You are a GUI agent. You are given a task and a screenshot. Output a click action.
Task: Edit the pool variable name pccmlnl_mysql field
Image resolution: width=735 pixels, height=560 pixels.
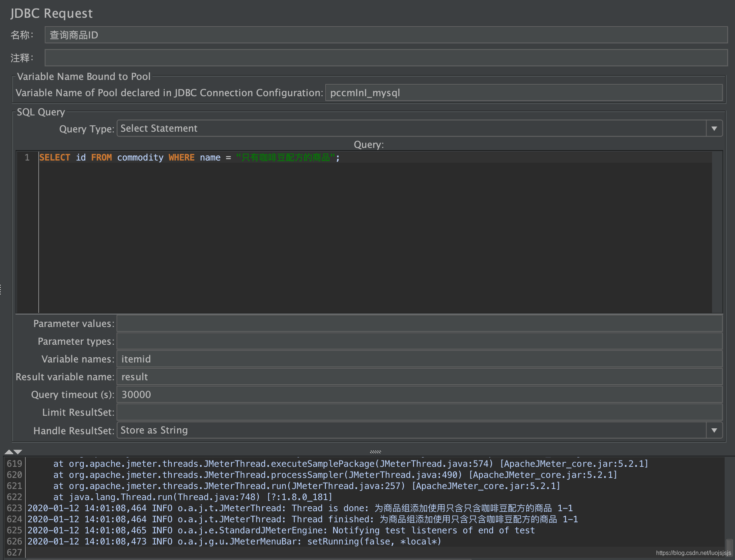point(524,92)
